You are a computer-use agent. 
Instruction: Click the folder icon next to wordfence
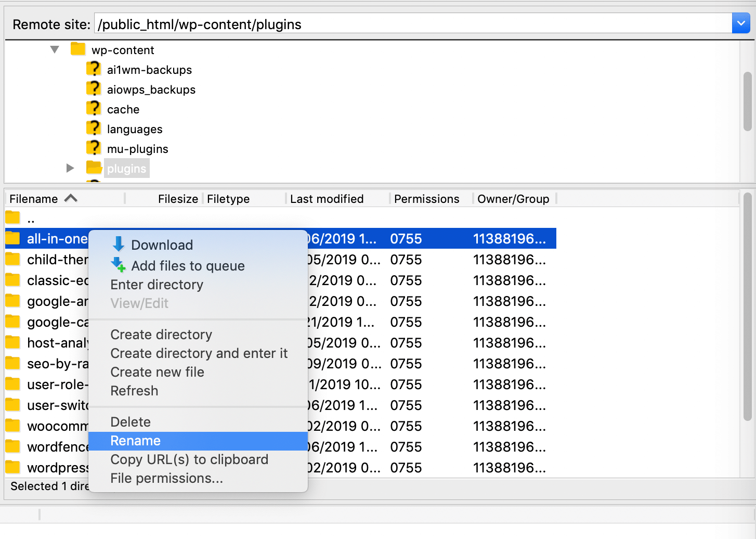tap(12, 446)
